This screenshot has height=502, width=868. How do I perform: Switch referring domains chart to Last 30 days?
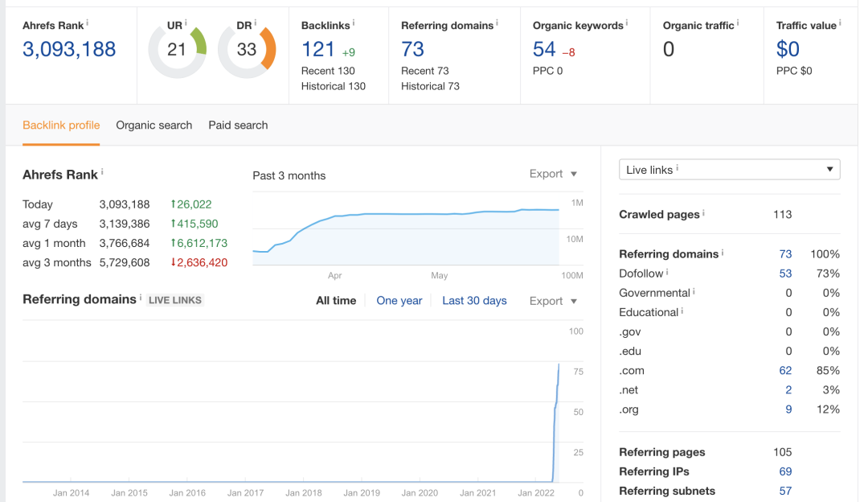tap(474, 301)
